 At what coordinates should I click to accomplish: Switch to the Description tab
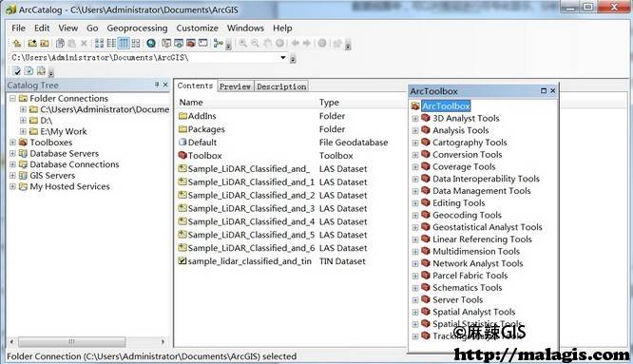coord(281,86)
